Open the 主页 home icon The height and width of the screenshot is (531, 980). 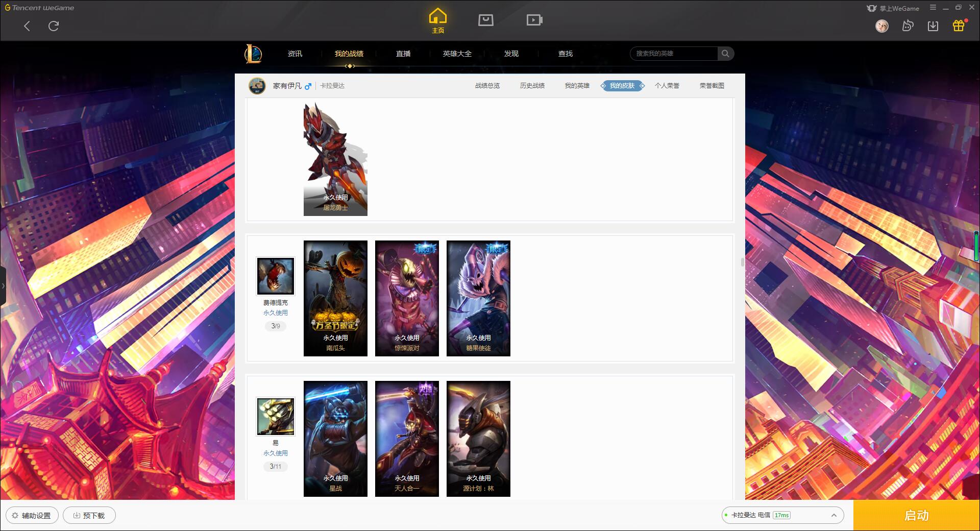(437, 21)
